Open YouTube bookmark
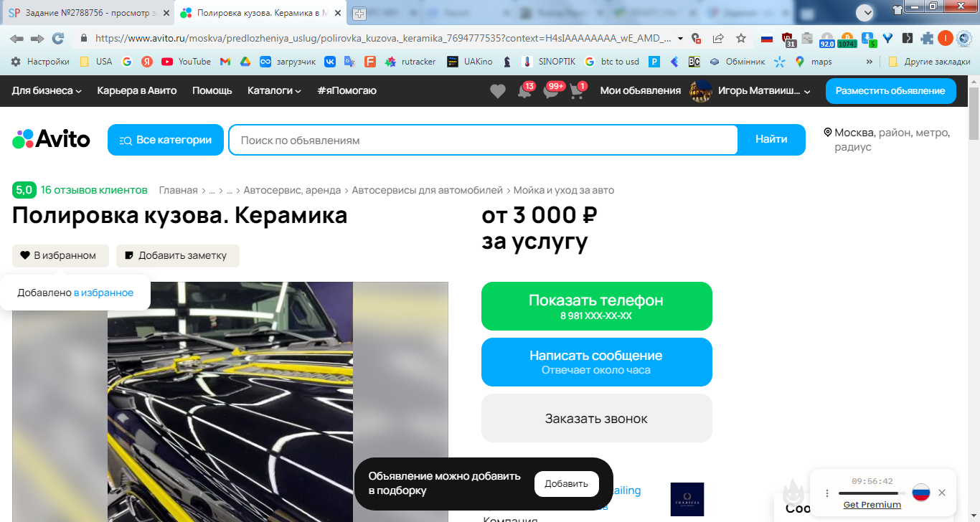Viewport: 980px width, 522px height. [x=186, y=62]
